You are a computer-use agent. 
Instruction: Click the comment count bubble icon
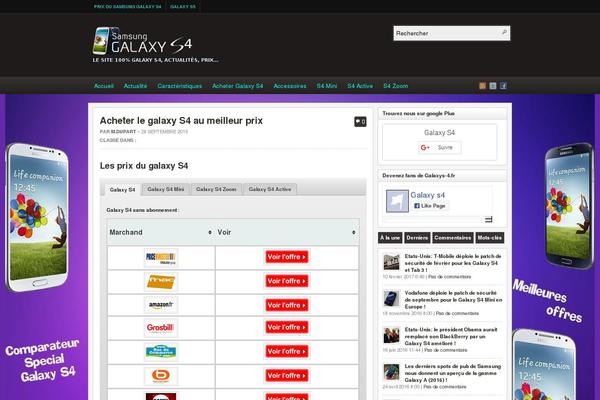pyautogui.click(x=360, y=122)
